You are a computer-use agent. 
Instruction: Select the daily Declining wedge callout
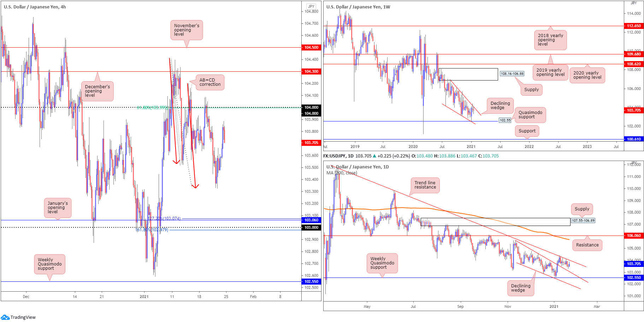pyautogui.click(x=521, y=288)
